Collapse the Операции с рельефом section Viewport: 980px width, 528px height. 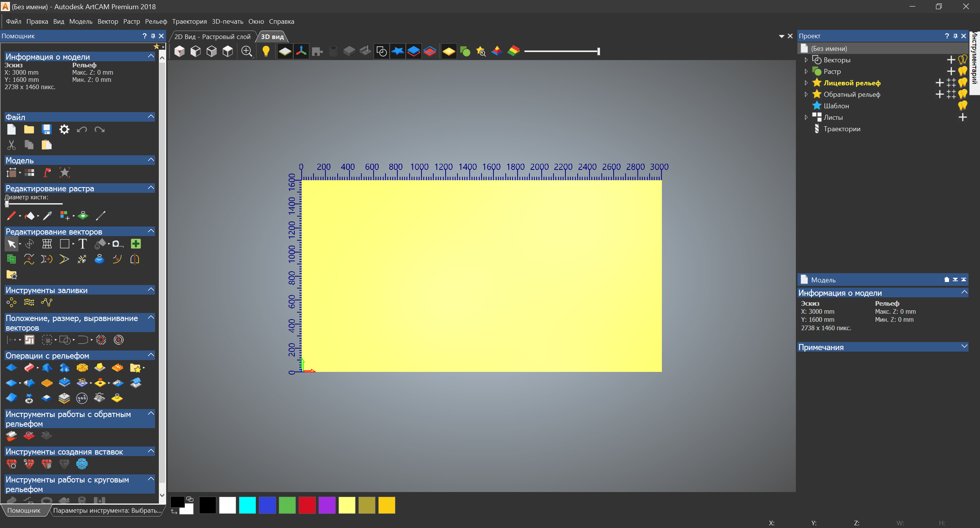(151, 355)
